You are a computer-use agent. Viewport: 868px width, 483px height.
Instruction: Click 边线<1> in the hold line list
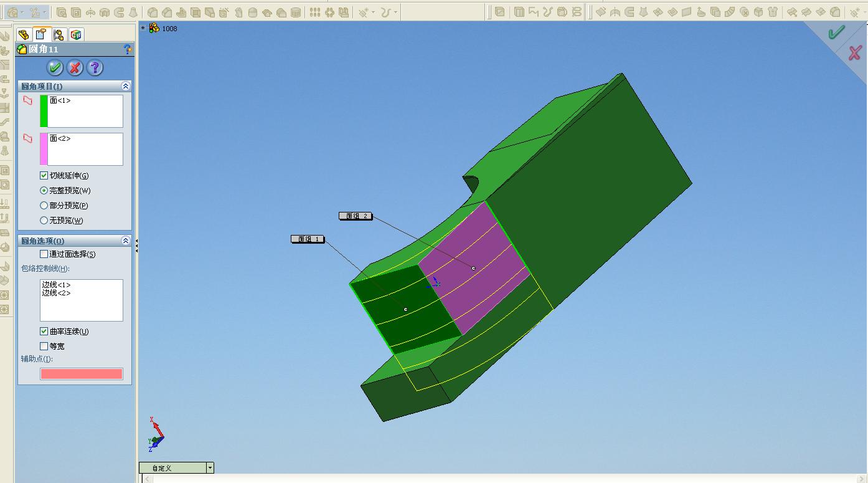[56, 285]
